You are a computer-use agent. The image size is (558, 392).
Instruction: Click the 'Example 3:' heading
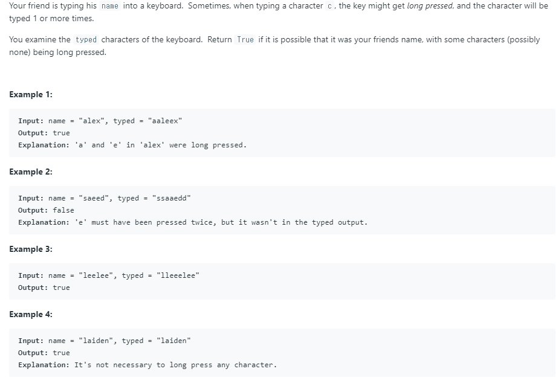pos(31,249)
